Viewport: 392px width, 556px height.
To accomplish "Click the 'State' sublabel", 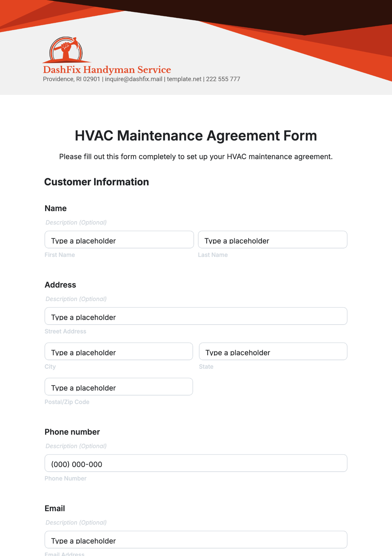I will pos(206,367).
